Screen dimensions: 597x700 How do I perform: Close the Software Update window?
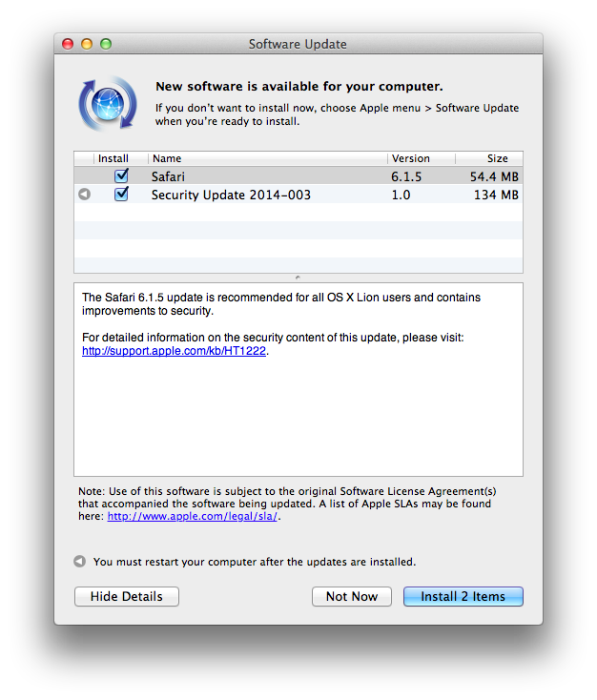coord(68,44)
